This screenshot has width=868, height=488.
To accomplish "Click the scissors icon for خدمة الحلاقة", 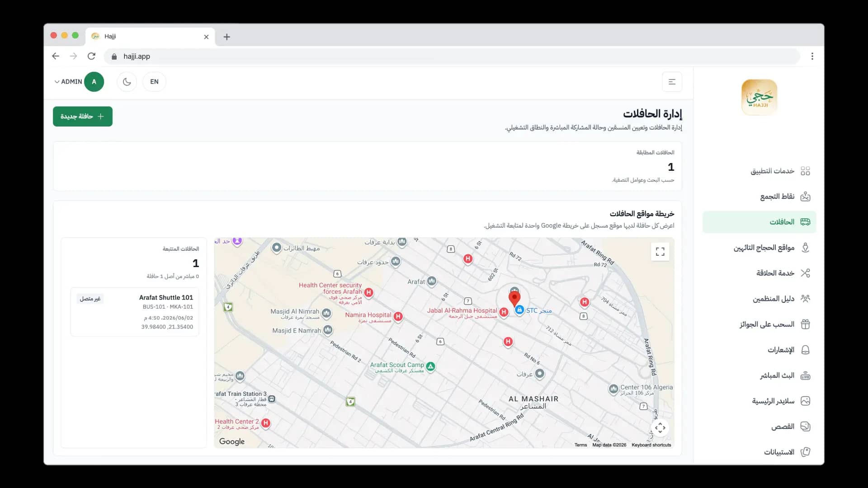I will click(805, 273).
